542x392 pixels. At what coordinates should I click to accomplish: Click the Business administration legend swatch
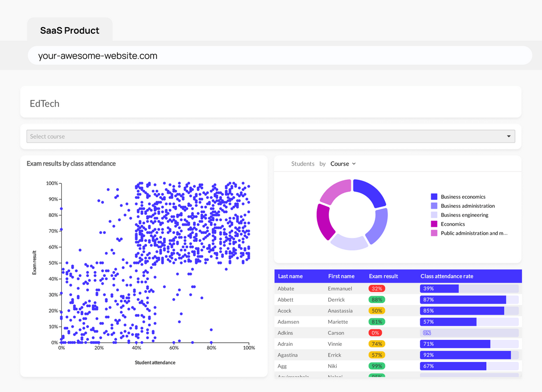435,206
